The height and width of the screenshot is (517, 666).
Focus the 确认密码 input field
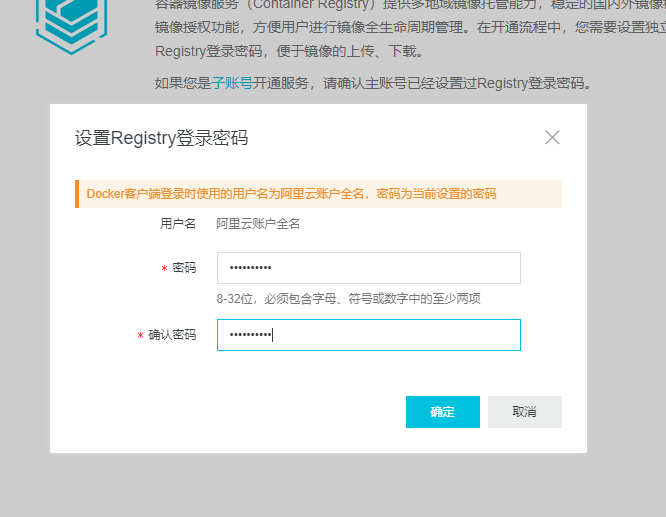[x=368, y=335]
